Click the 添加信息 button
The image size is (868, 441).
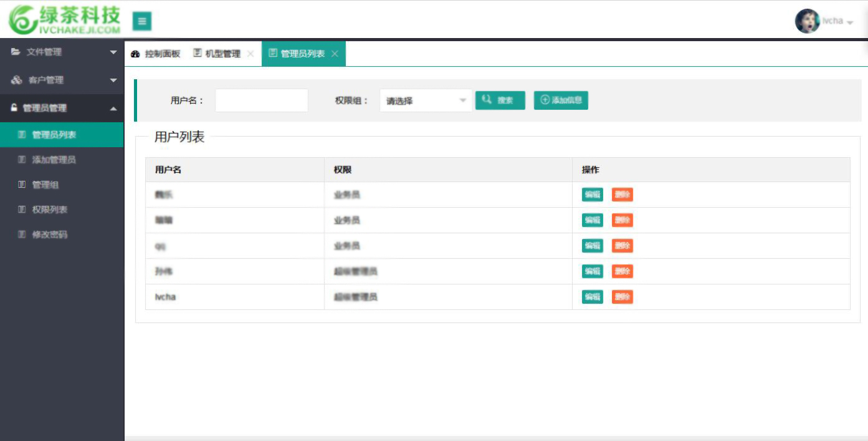point(561,100)
